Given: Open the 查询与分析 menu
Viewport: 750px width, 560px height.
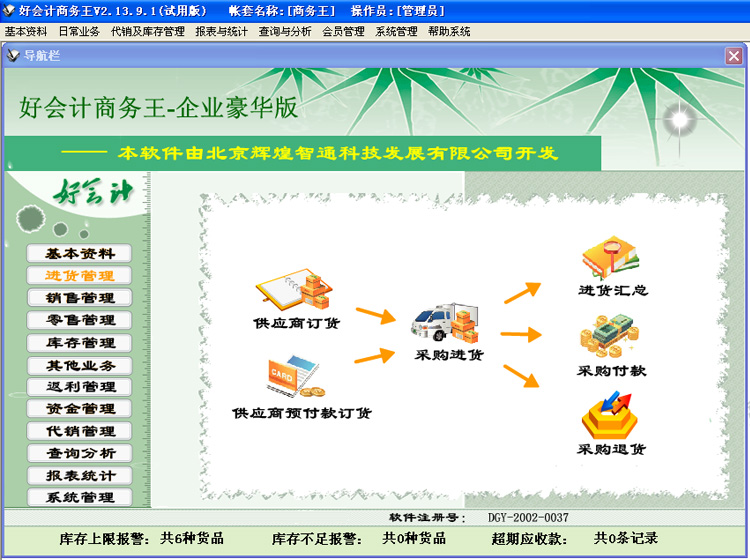Looking at the screenshot, I should pos(285,32).
